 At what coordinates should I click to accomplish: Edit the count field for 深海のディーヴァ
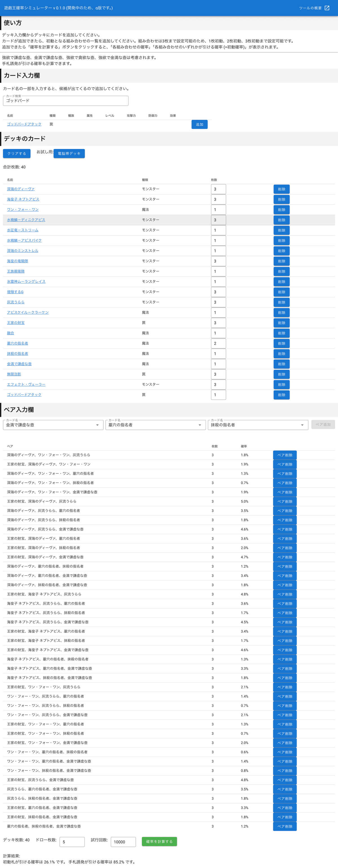tap(218, 189)
